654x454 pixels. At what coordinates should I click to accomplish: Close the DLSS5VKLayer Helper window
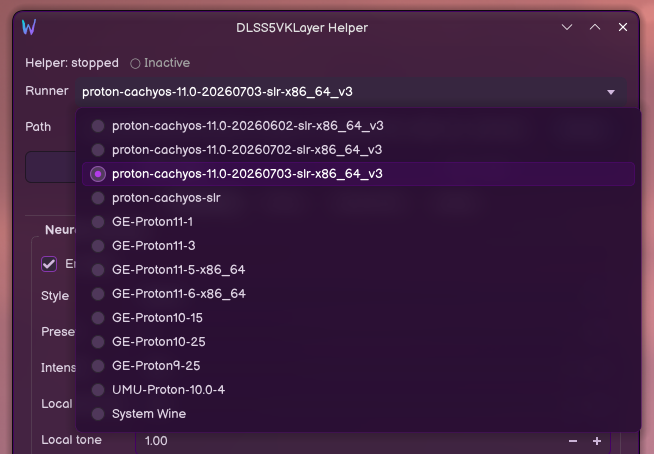(623, 27)
